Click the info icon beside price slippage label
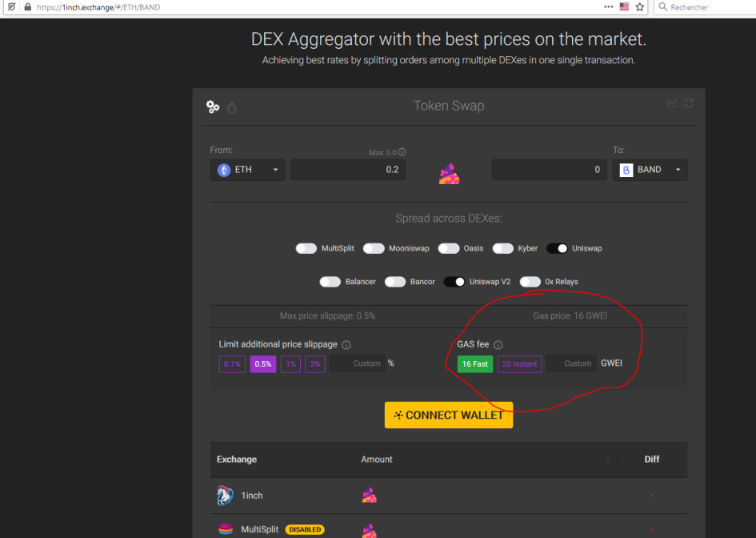The height and width of the screenshot is (538, 756). pos(346,344)
